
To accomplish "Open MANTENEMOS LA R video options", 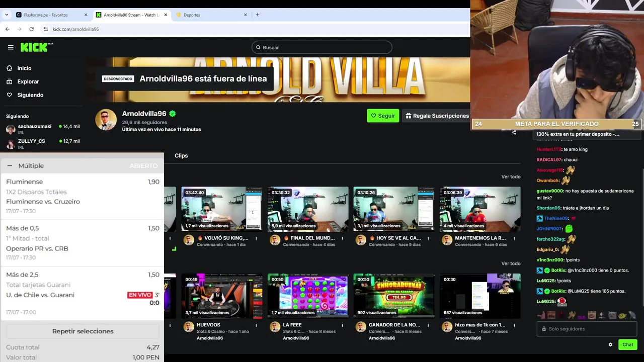I will click(x=514, y=238).
